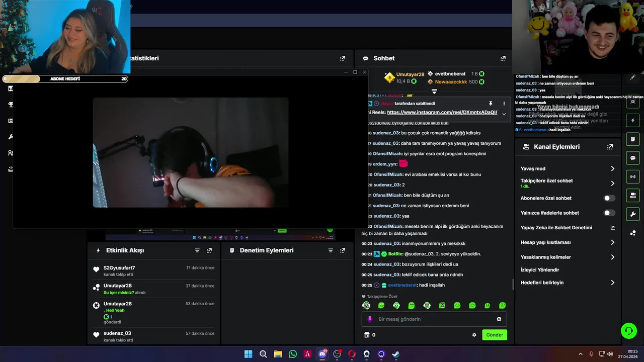
Task: Click the emoji picker in message box
Action: [499, 319]
